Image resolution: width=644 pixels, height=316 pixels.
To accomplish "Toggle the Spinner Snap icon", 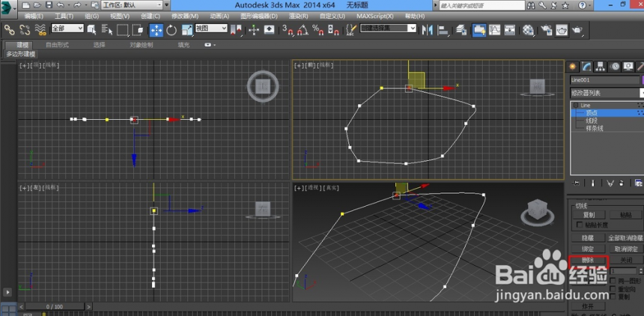I will 333,30.
